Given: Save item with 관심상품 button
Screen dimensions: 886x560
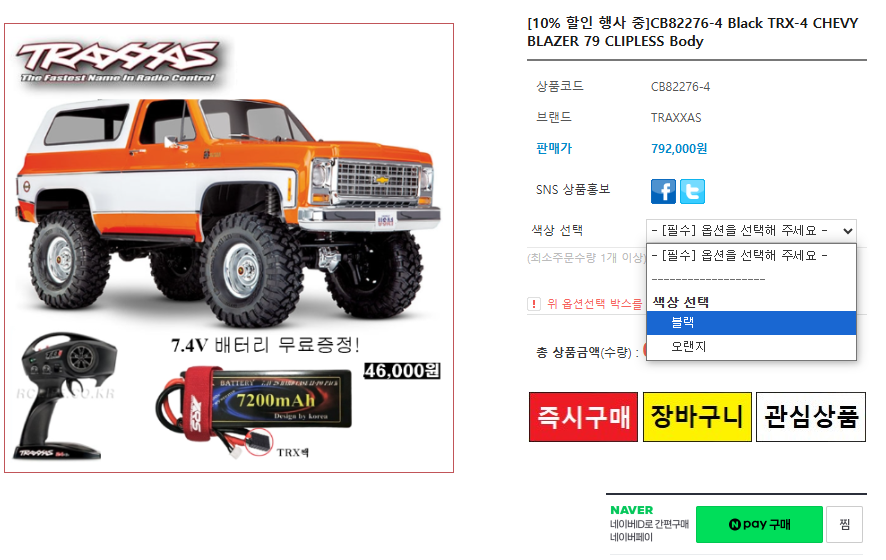Looking at the screenshot, I should coord(811,417).
